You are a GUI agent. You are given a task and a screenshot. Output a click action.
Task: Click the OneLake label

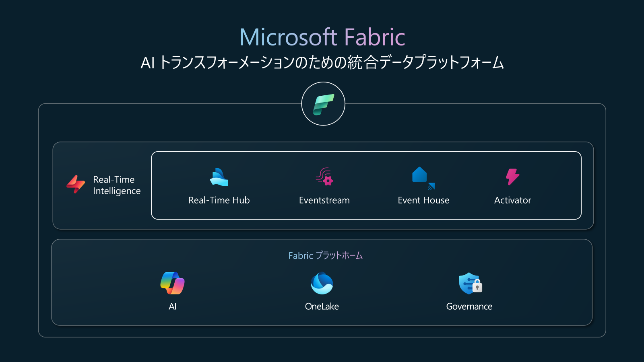click(x=322, y=306)
